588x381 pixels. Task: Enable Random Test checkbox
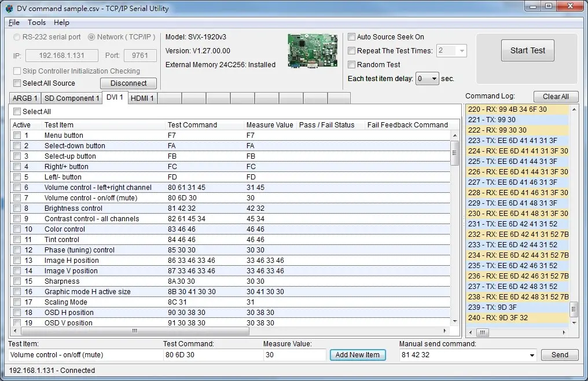pyautogui.click(x=351, y=65)
